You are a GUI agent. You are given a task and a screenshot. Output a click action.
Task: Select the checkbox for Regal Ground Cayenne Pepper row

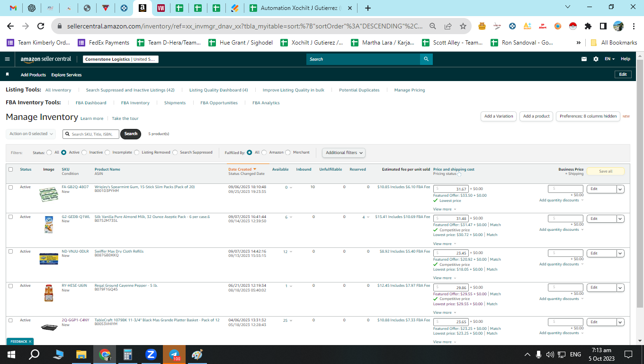(x=10, y=286)
